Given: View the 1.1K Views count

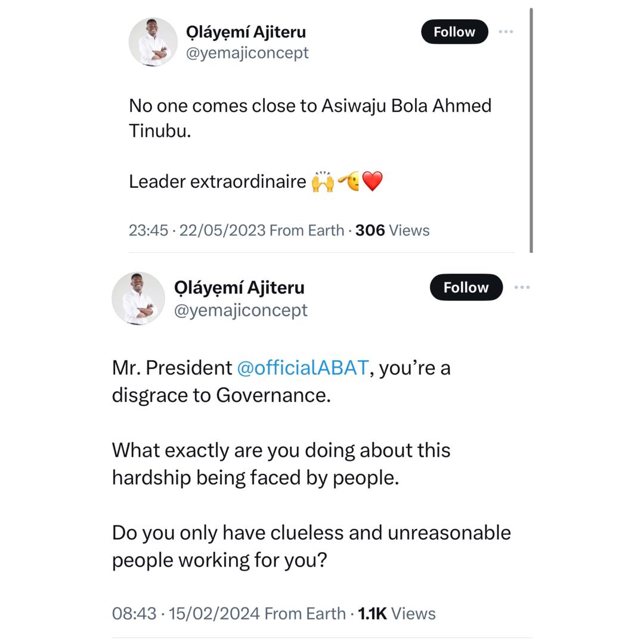Looking at the screenshot, I should [x=397, y=613].
